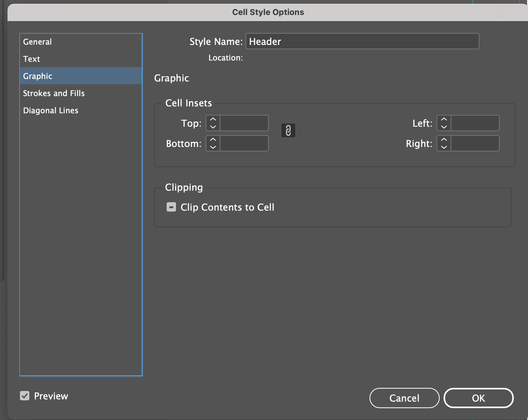This screenshot has height=420, width=528.
Task: Click the Cancel button
Action: [x=404, y=398]
